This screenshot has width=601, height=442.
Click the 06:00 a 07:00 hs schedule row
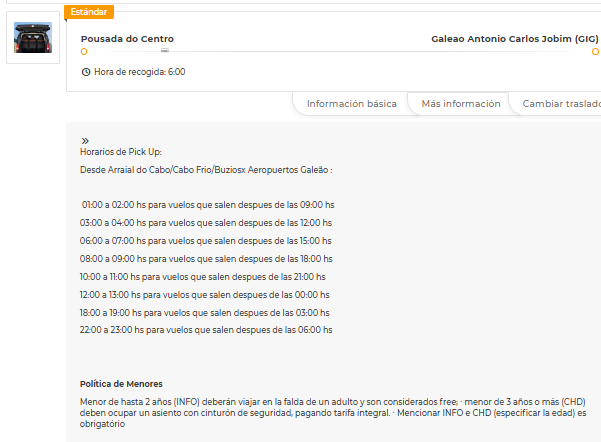205,241
